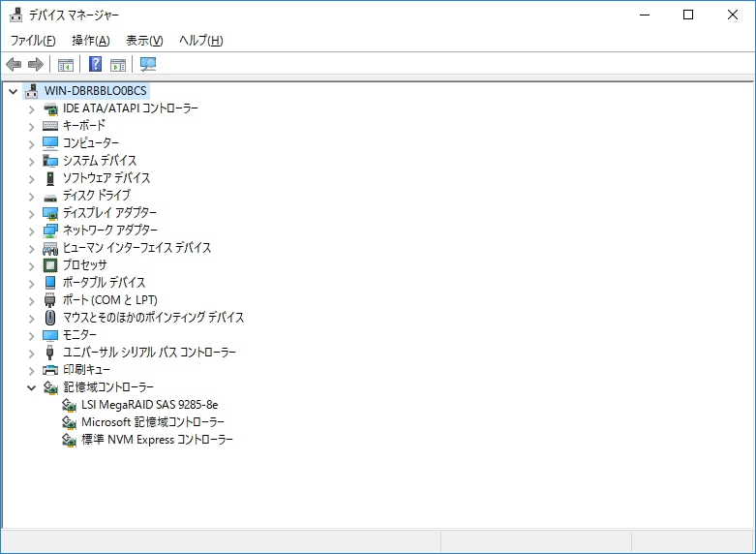Click the USB controller category icon
This screenshot has width=756, height=554.
click(x=50, y=353)
